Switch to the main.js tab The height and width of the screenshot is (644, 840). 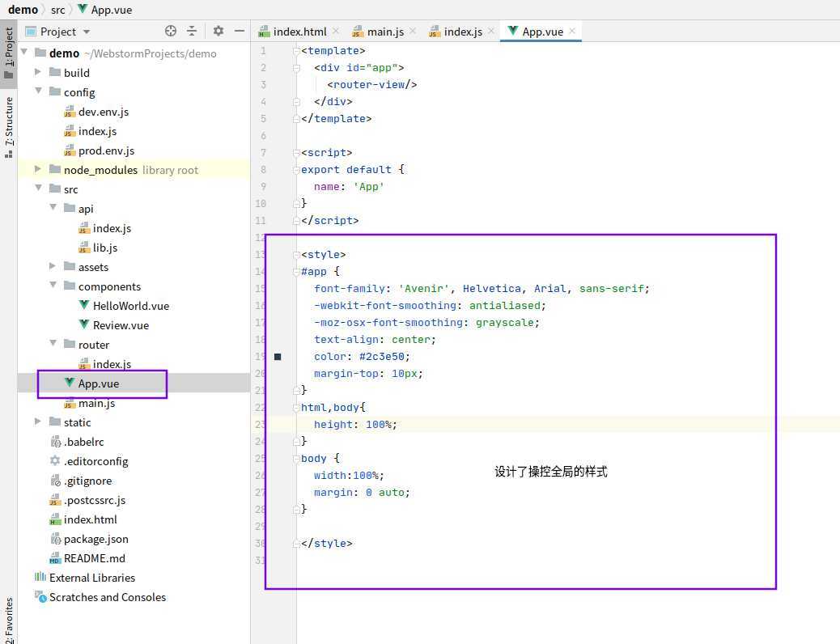click(x=384, y=32)
